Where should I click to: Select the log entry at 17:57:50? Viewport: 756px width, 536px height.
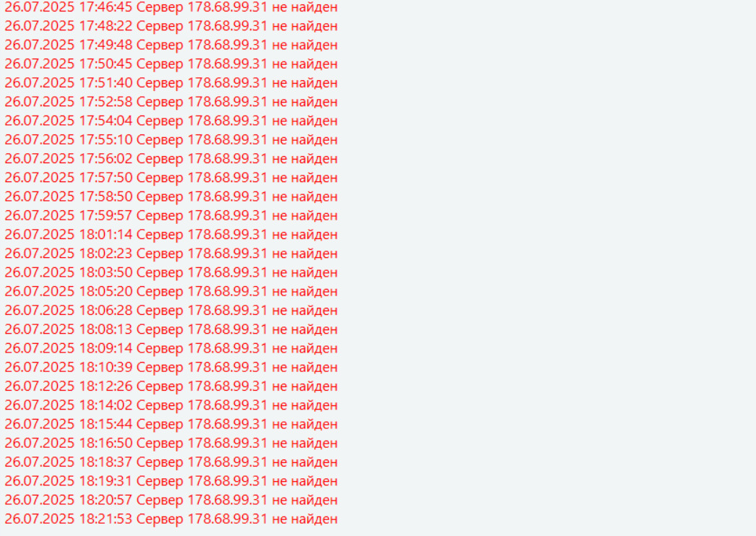171,178
